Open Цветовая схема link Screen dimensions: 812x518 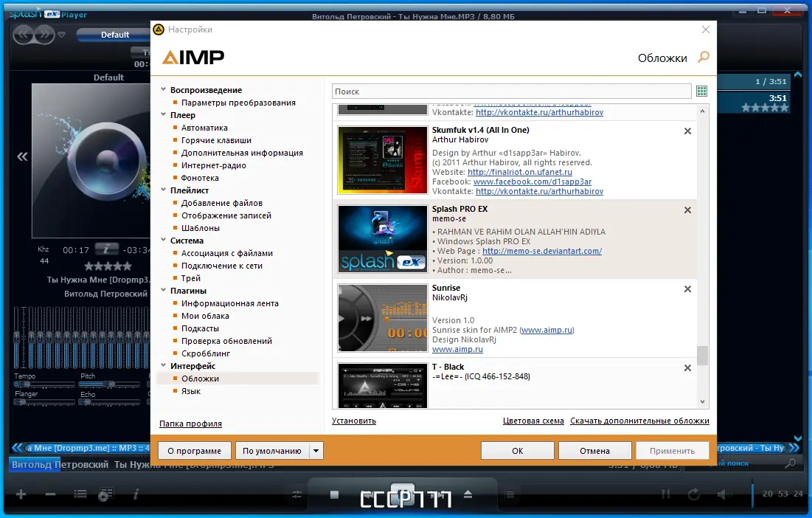pyautogui.click(x=533, y=421)
